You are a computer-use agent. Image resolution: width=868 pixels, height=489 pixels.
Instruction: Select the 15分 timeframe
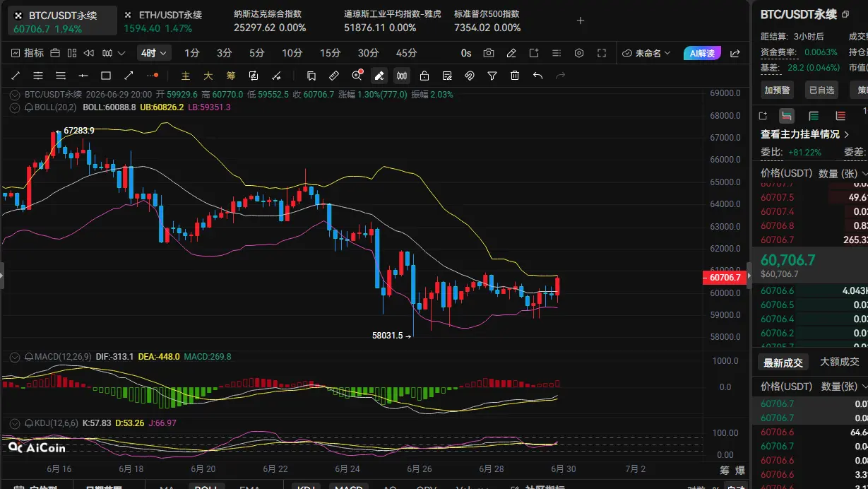pos(330,53)
